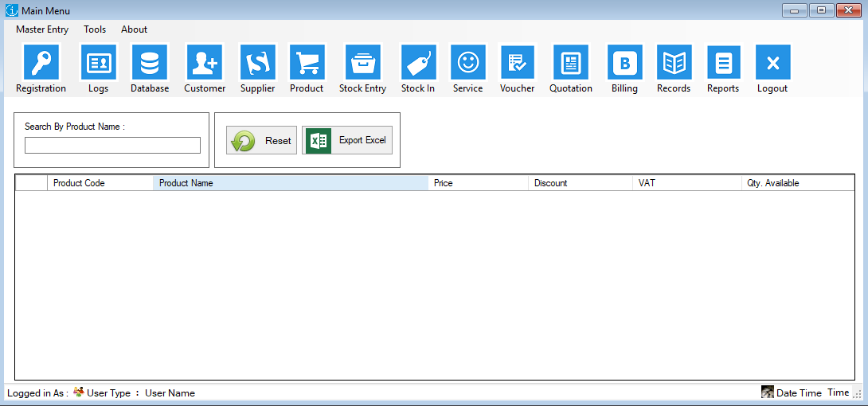
Task: Close the Main Menu window
Action: click(x=849, y=10)
